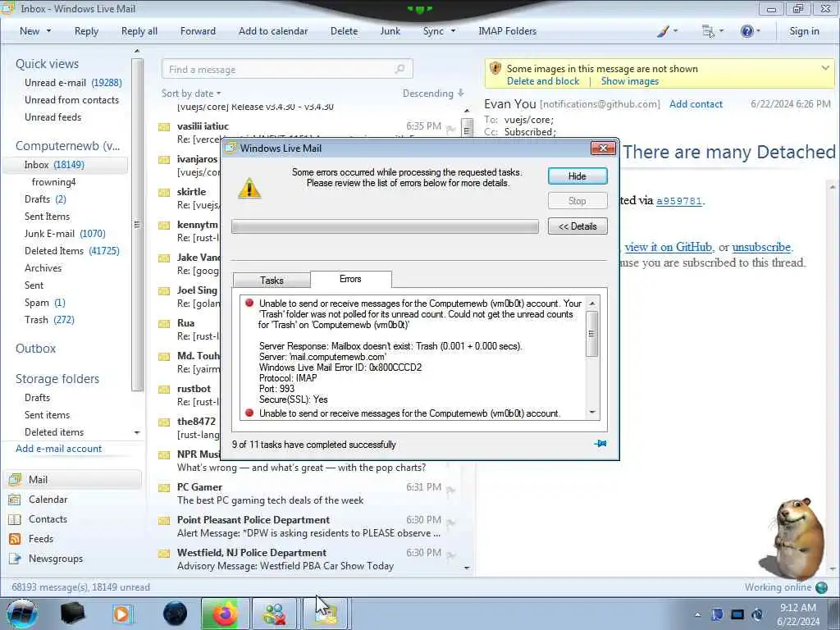Click the pin icon in error dialog
The height and width of the screenshot is (630, 840).
(600, 444)
